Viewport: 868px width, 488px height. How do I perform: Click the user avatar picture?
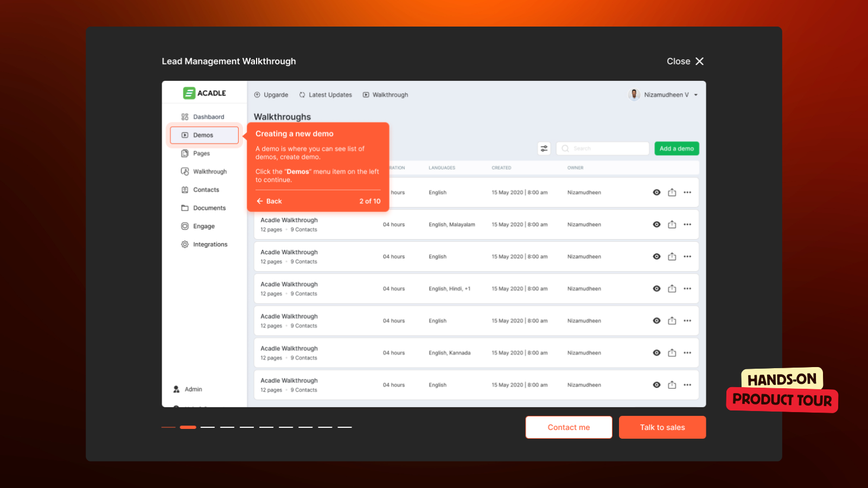[x=634, y=95]
